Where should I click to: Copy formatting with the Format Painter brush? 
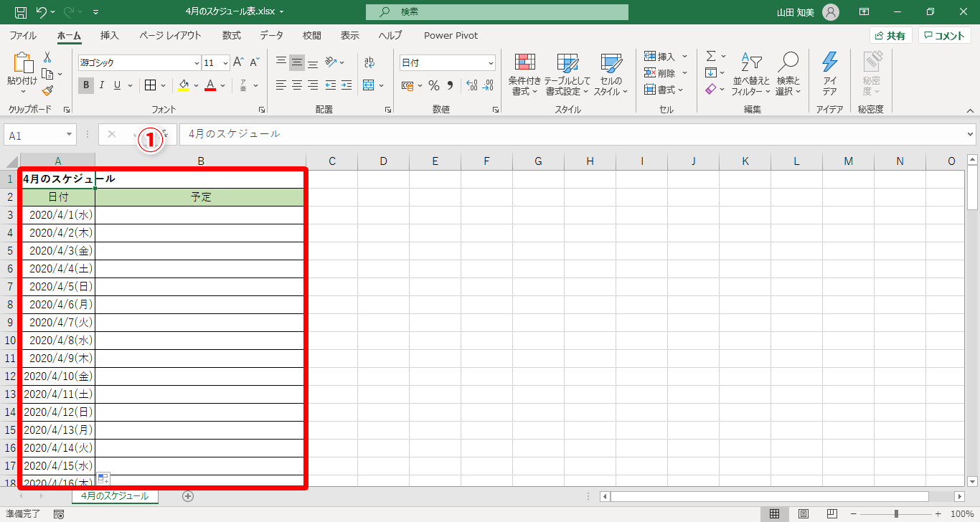click(47, 91)
